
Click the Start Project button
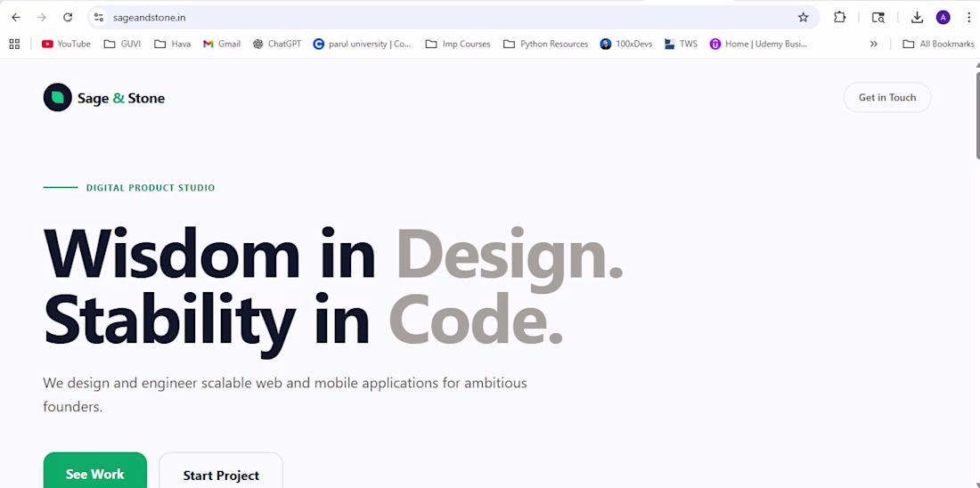click(x=221, y=471)
